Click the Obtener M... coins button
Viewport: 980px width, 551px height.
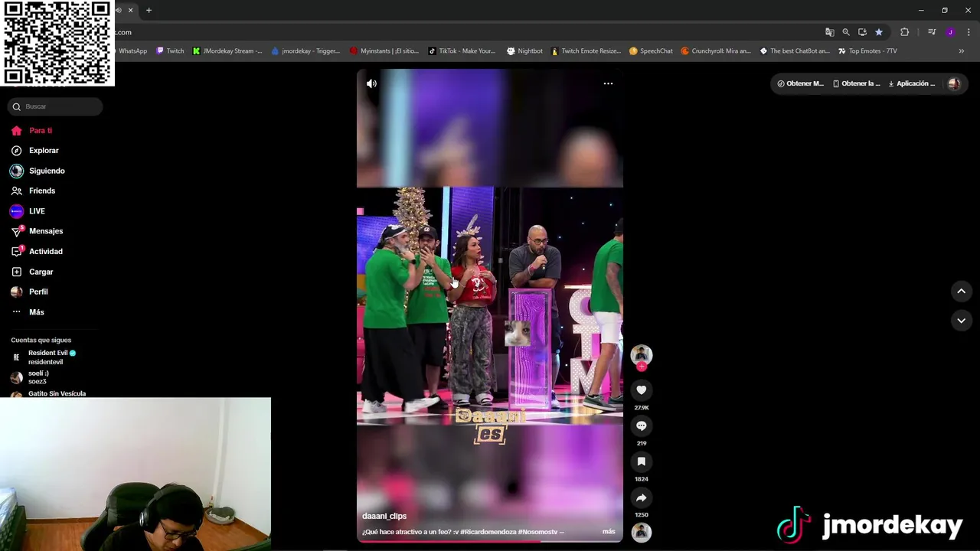click(801, 83)
